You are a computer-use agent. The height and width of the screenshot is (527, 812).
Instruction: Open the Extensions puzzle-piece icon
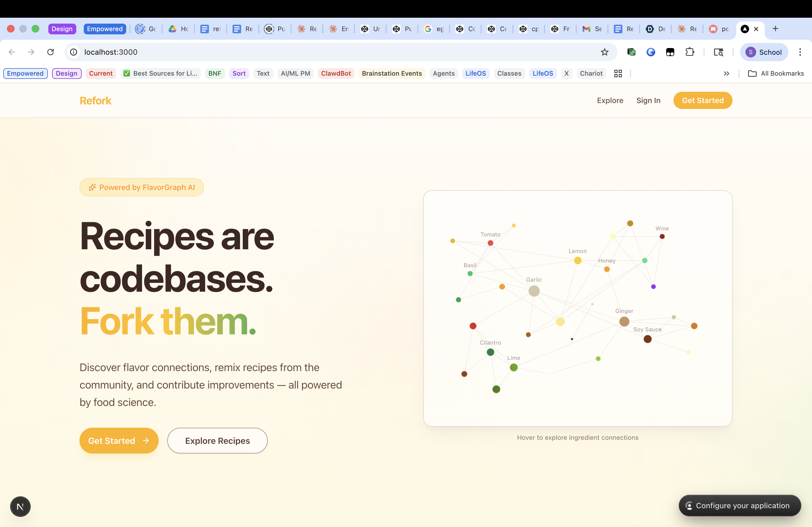[690, 52]
